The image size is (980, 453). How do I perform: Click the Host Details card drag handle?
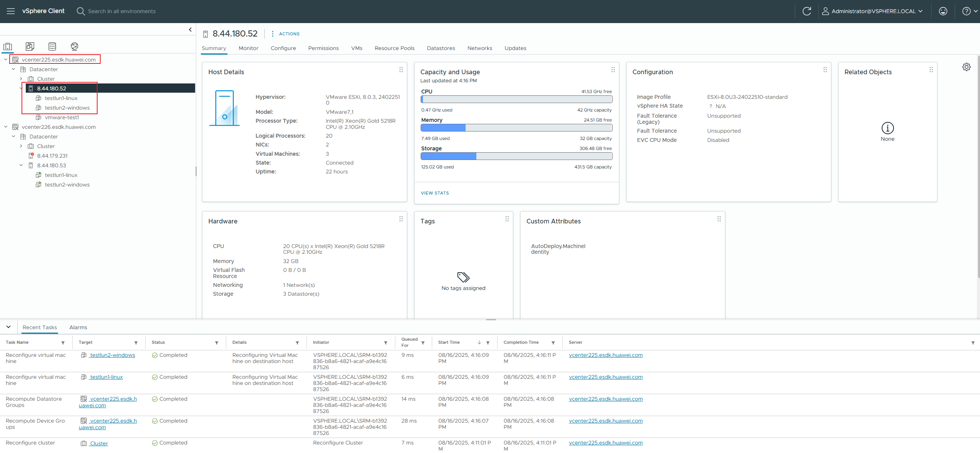point(401,70)
